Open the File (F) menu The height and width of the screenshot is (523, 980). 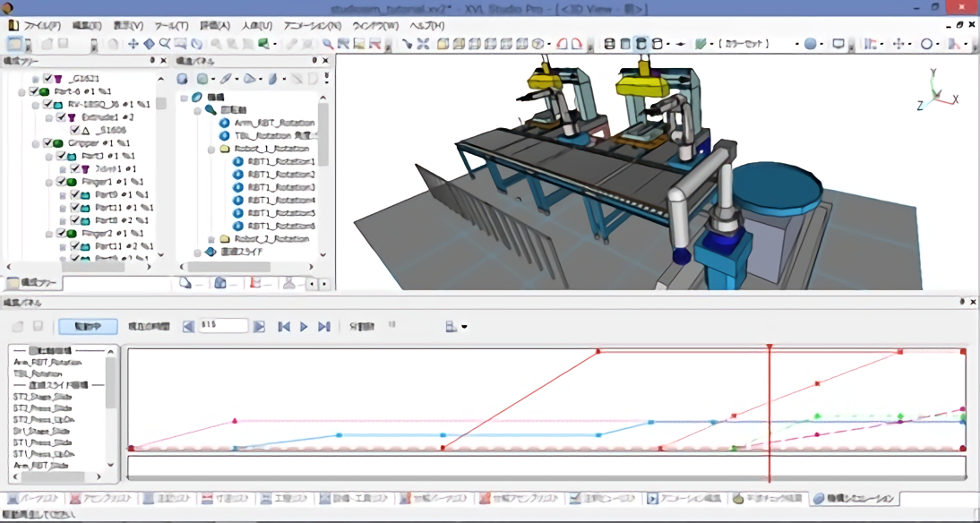tap(42, 26)
